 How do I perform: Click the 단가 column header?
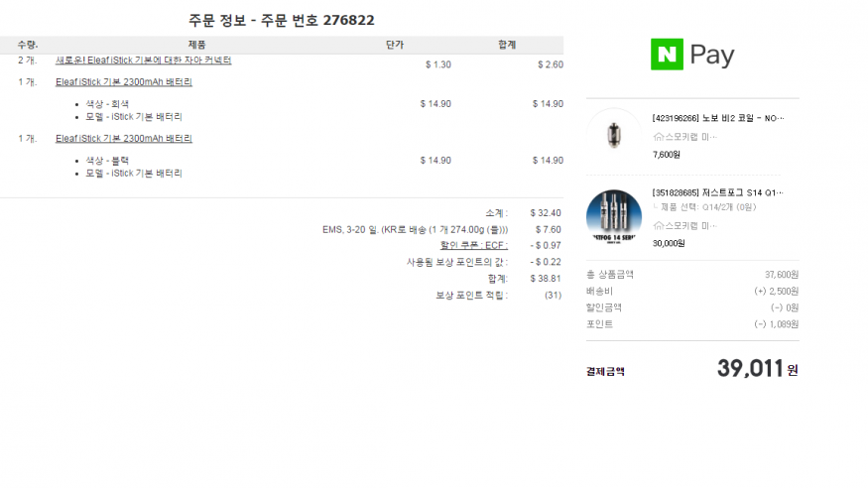point(395,45)
